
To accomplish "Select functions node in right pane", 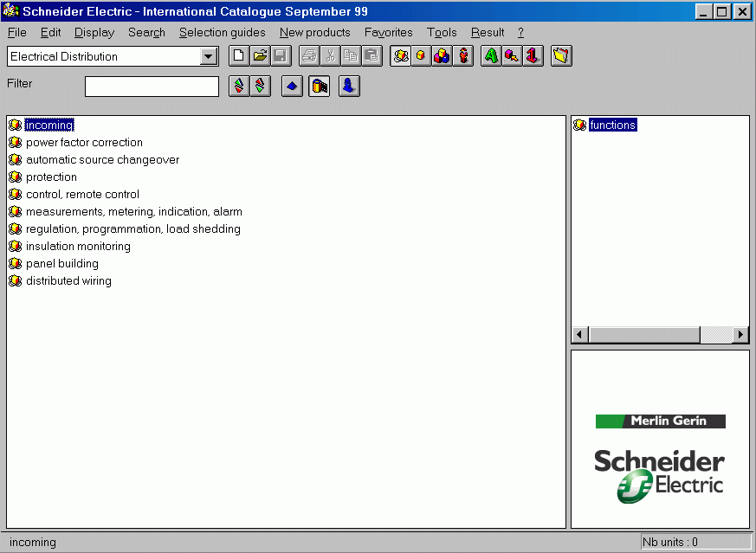I will pos(613,125).
